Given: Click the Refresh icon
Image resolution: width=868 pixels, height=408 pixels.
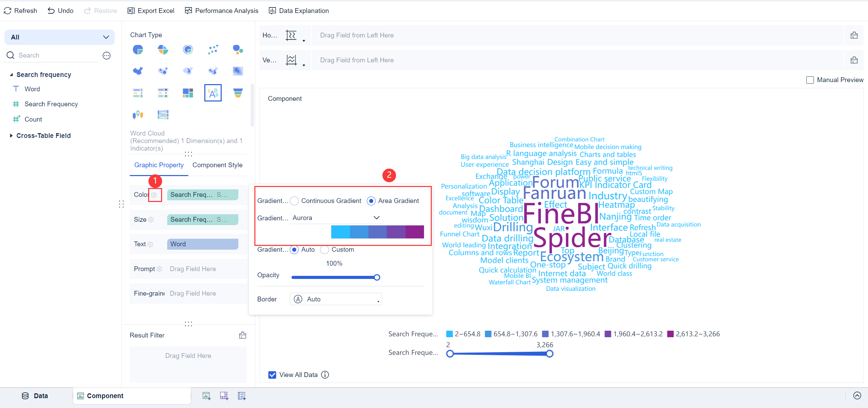Looking at the screenshot, I should (7, 11).
